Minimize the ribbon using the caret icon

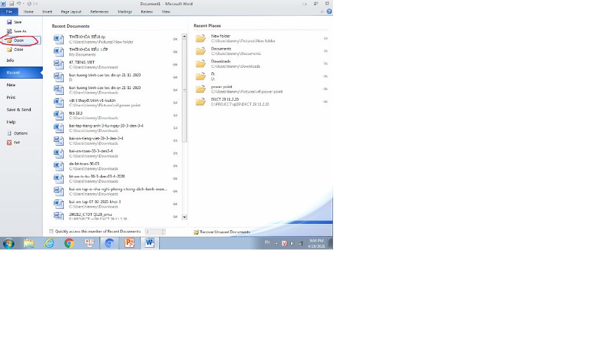(x=322, y=12)
